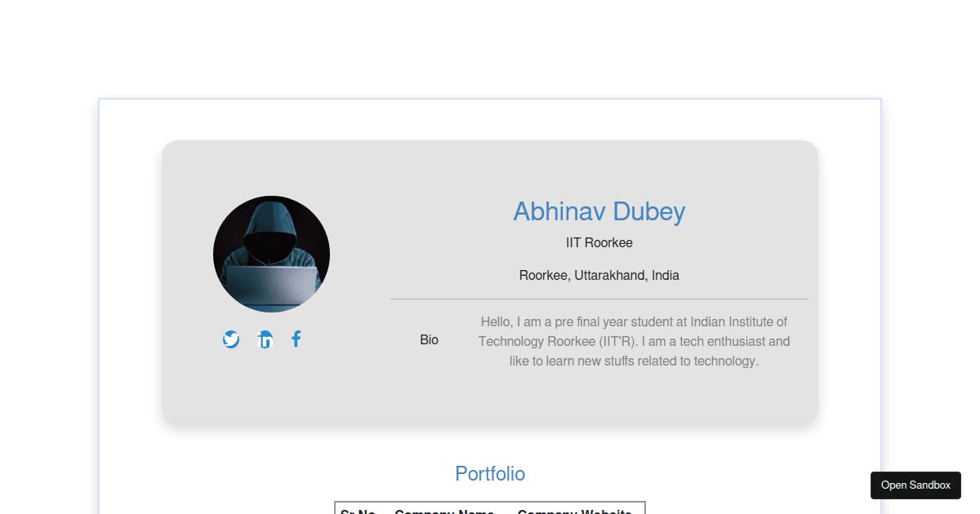Click the hooded figure profile photo

pyautogui.click(x=271, y=253)
